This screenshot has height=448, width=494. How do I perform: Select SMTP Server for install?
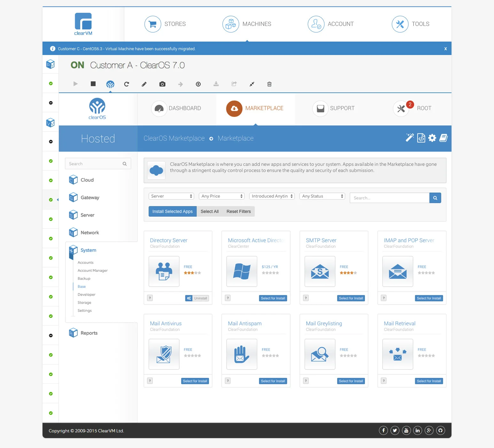point(351,298)
